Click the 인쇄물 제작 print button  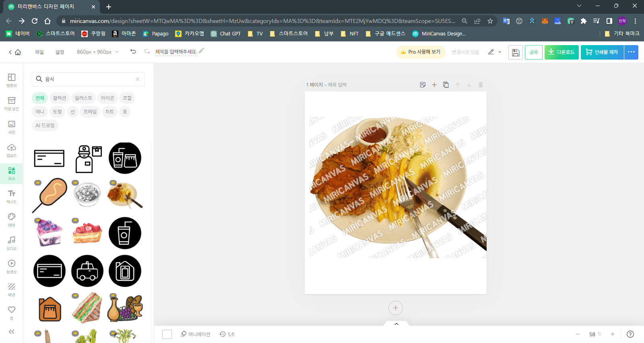(602, 52)
